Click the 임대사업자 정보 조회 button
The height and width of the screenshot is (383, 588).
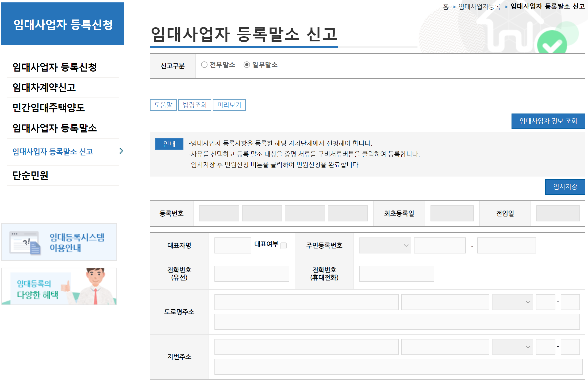[x=548, y=121]
